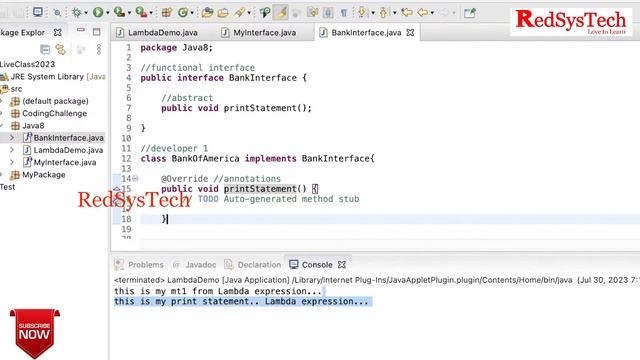Open the Package Explorer view menu dots

(99, 49)
